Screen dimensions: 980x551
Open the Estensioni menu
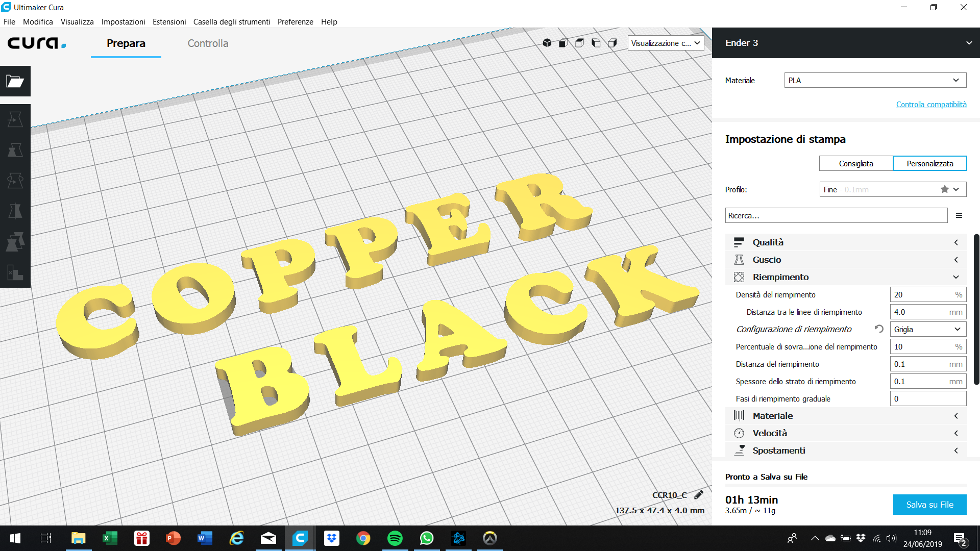coord(169,21)
